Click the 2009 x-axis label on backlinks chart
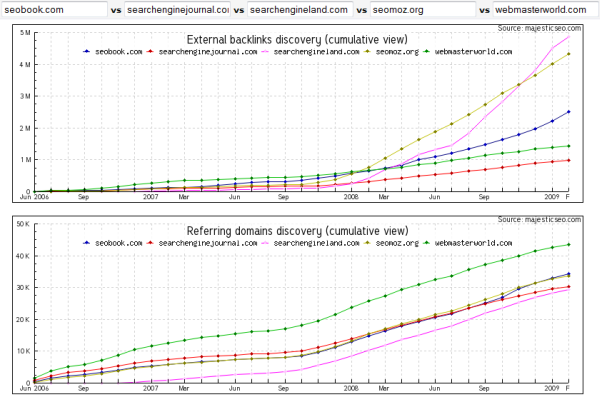600x397 pixels. (552, 197)
